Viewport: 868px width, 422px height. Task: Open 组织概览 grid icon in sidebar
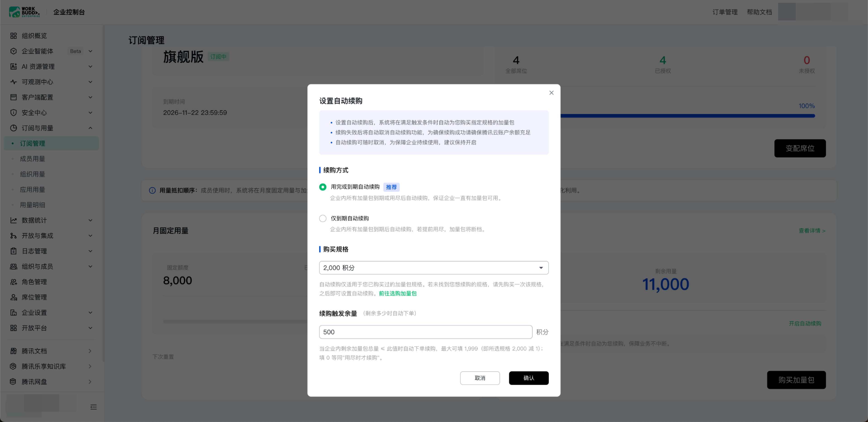[14, 36]
